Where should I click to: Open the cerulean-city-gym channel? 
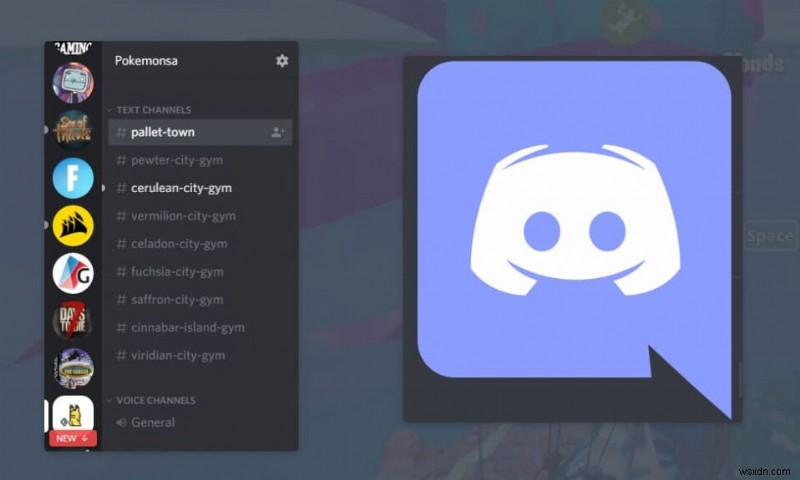[200, 188]
